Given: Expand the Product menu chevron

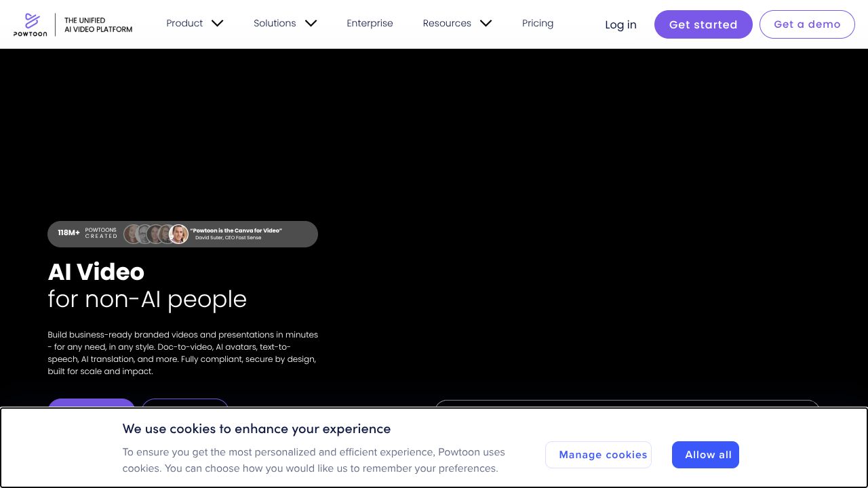Looking at the screenshot, I should pyautogui.click(x=217, y=23).
